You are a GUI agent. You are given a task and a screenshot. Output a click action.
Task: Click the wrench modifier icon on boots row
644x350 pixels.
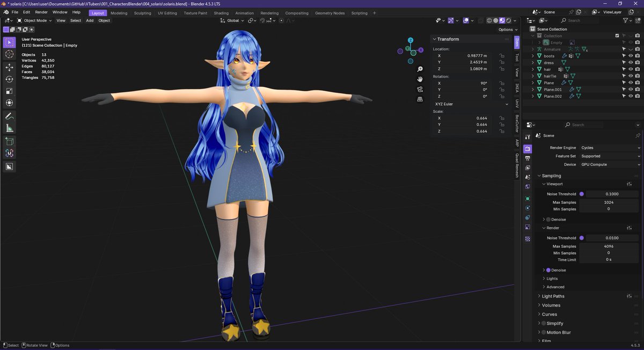coord(565,56)
